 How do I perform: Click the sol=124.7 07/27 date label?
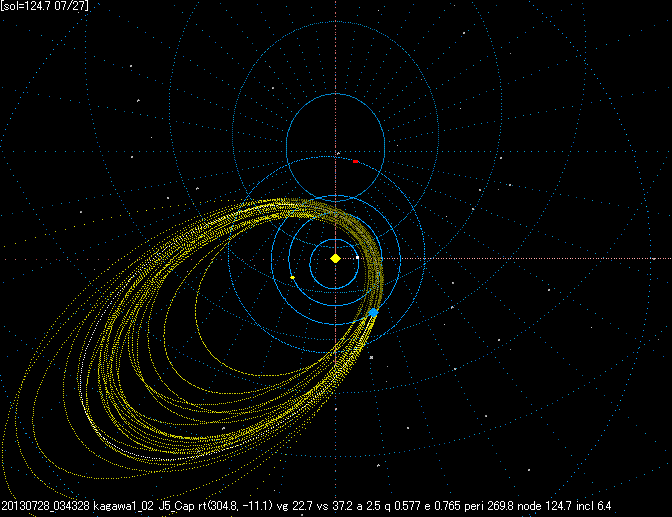pyautogui.click(x=45, y=6)
